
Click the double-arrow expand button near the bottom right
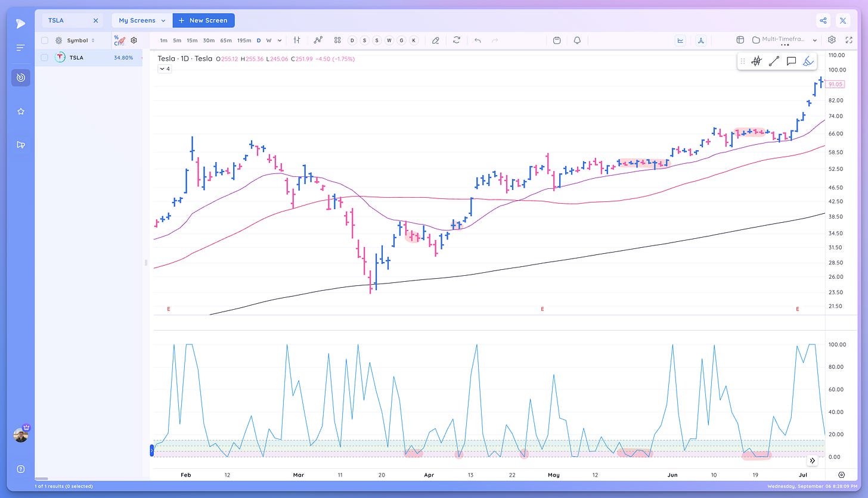pyautogui.click(x=812, y=460)
